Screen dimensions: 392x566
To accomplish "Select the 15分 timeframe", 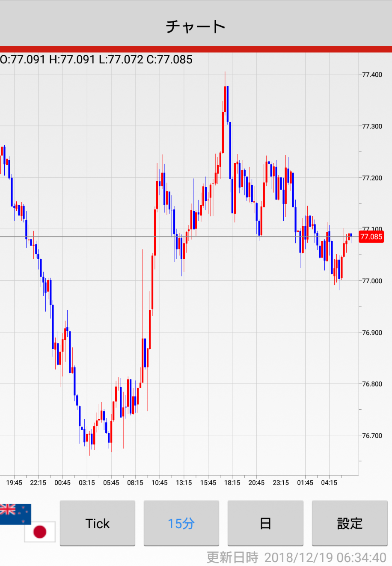I will coord(181,523).
